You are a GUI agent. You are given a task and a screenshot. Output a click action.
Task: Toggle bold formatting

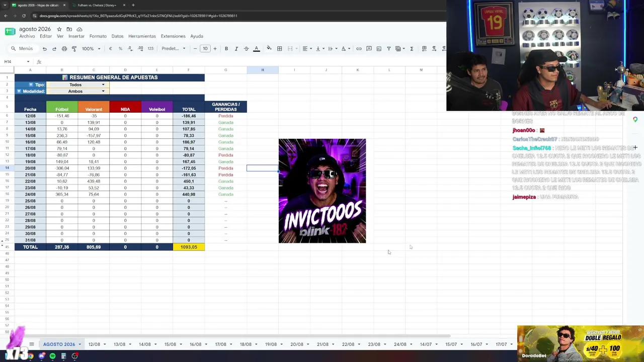coord(226,49)
